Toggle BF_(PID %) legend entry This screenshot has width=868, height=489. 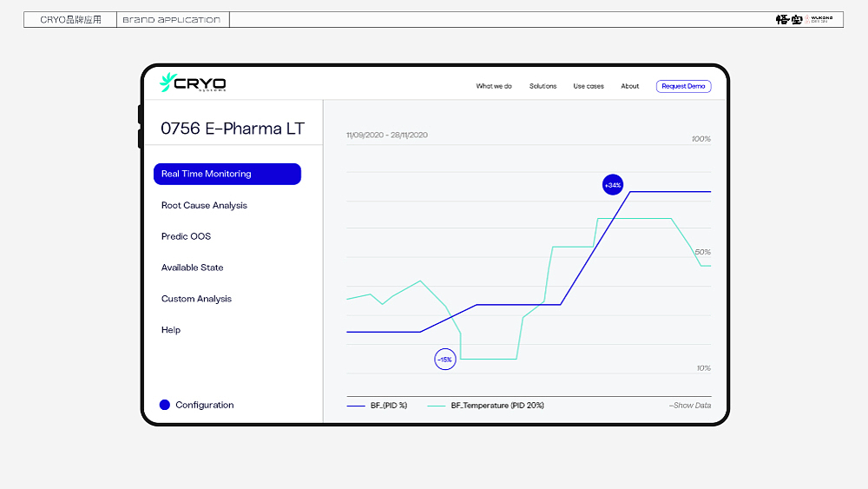click(377, 406)
